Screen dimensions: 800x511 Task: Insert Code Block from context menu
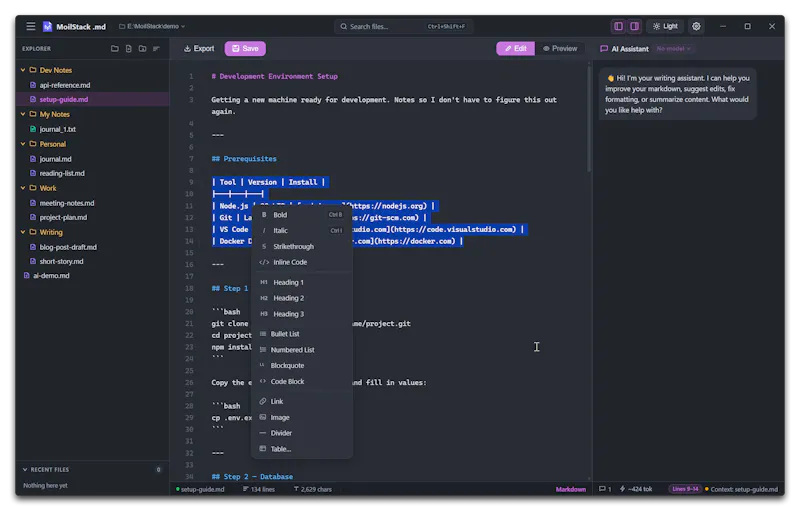[x=302, y=381]
